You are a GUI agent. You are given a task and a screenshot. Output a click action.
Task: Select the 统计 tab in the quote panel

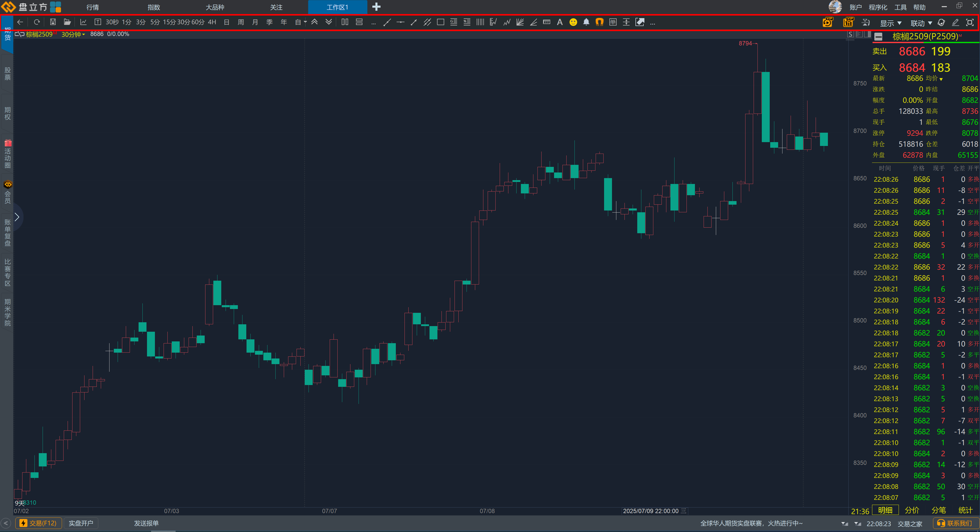coord(965,510)
